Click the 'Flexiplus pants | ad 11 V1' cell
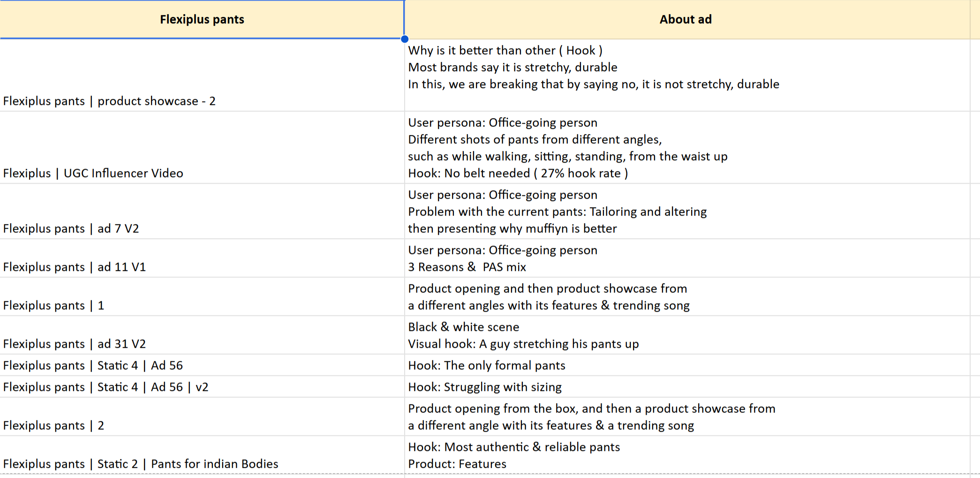The image size is (980, 478). 75,267
